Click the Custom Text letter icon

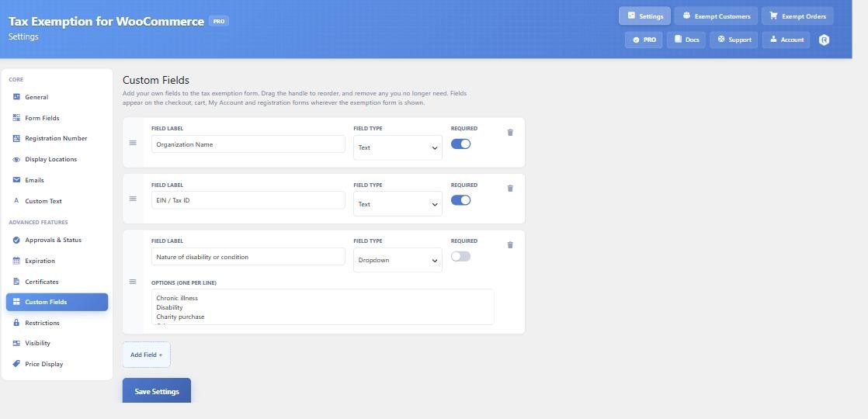click(16, 201)
